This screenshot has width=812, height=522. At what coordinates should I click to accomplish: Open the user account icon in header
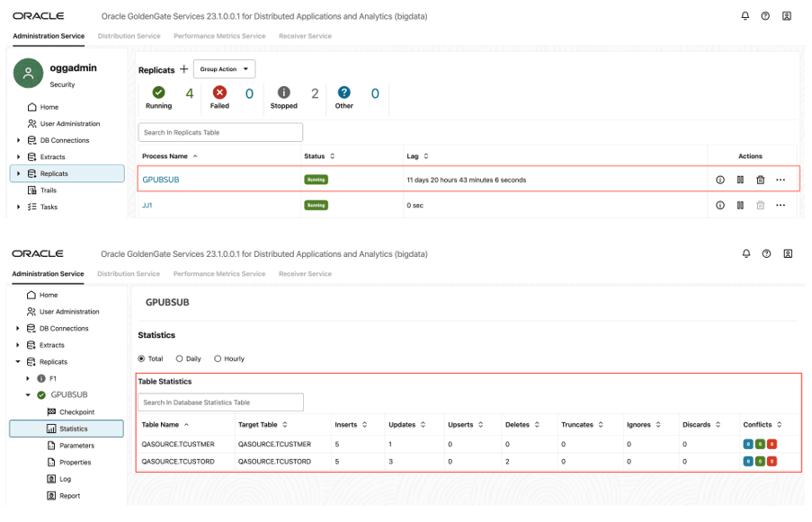[x=787, y=16]
